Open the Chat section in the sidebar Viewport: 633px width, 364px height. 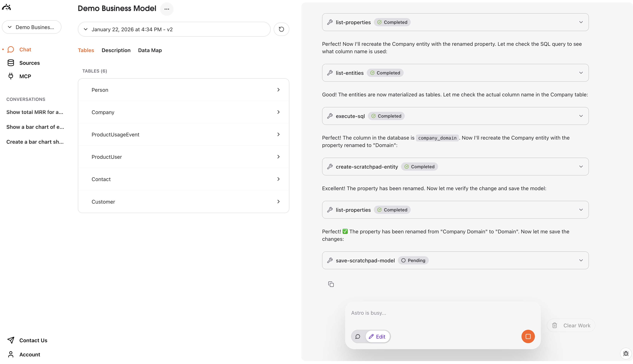click(x=25, y=49)
